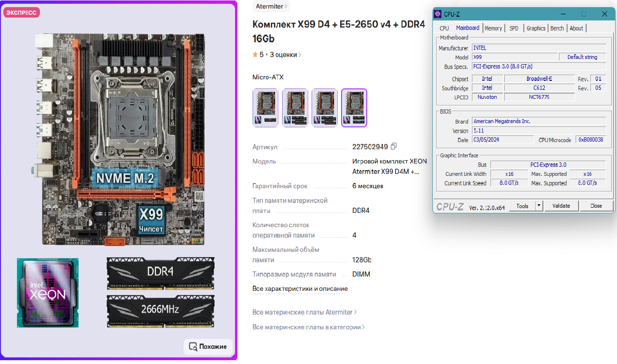617x364 pixels.
Task: Select the Mainboard tab in CPU-Z
Action: (x=468, y=28)
